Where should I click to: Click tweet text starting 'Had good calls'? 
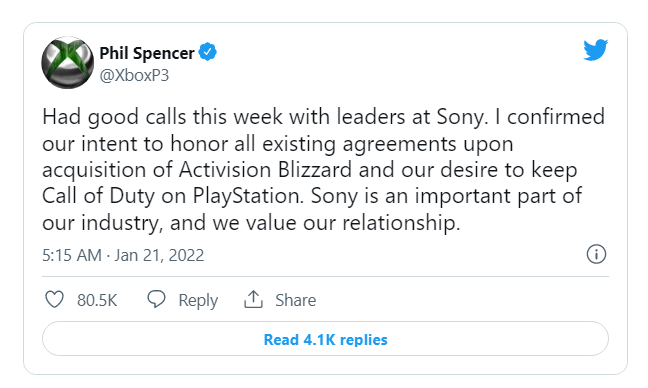point(323,170)
